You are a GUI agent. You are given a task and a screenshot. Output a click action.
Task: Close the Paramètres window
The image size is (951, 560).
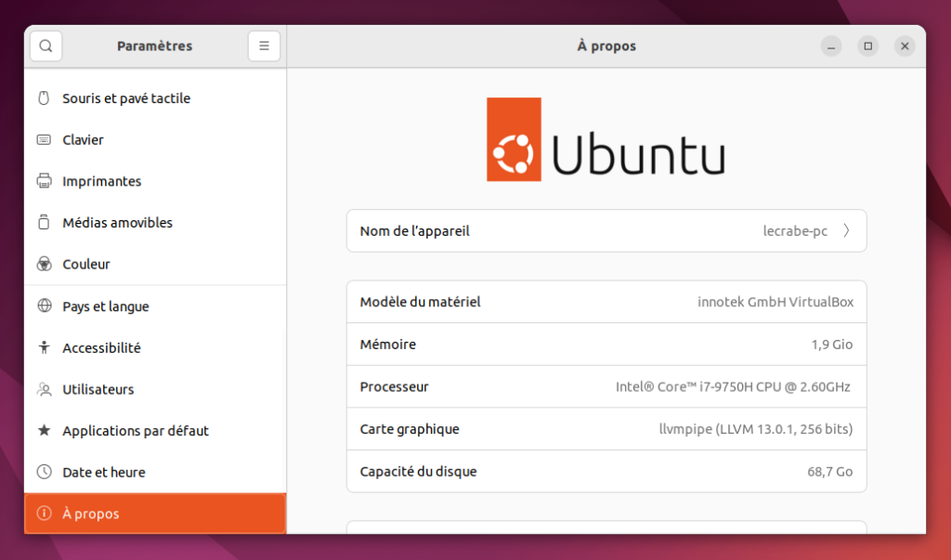[905, 46]
